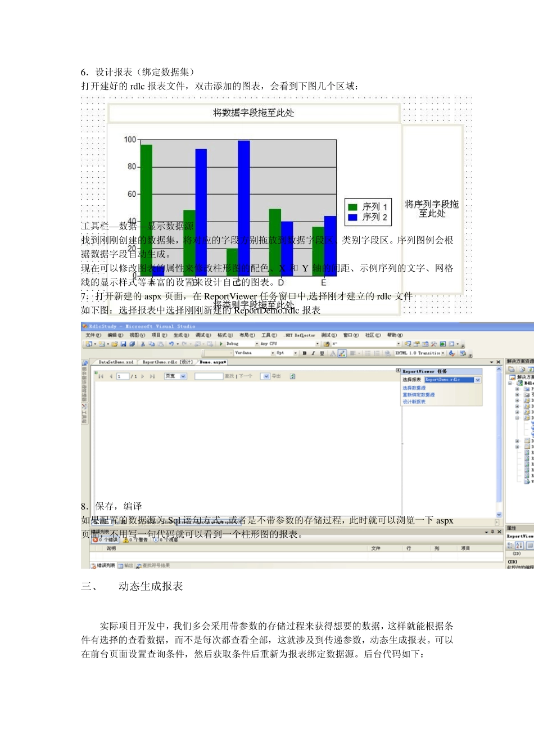Screen dimensions: 534x756
Task: Click the blue 序列 2 legend swatch
Action: click(352, 217)
